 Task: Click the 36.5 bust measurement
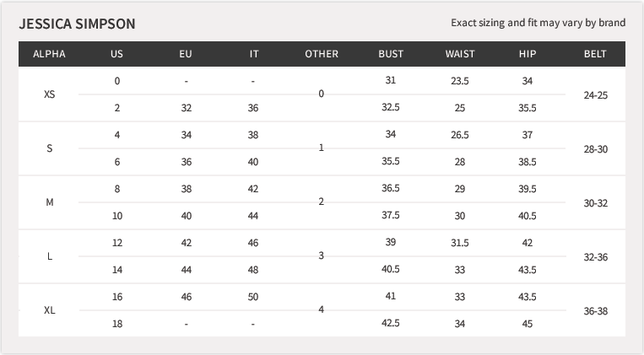(391, 189)
